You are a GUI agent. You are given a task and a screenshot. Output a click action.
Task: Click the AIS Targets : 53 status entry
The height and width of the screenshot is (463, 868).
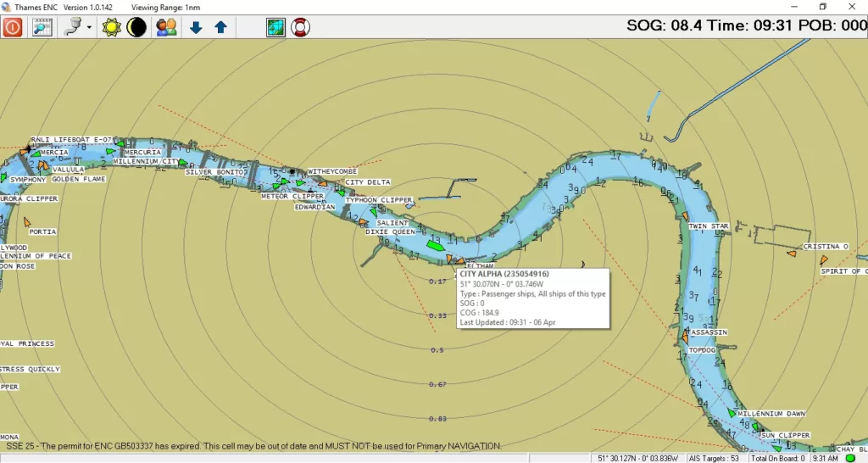714,459
